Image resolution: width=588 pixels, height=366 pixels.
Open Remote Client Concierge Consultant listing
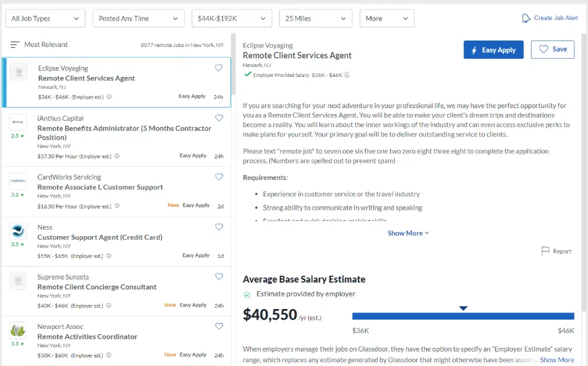pos(97,287)
